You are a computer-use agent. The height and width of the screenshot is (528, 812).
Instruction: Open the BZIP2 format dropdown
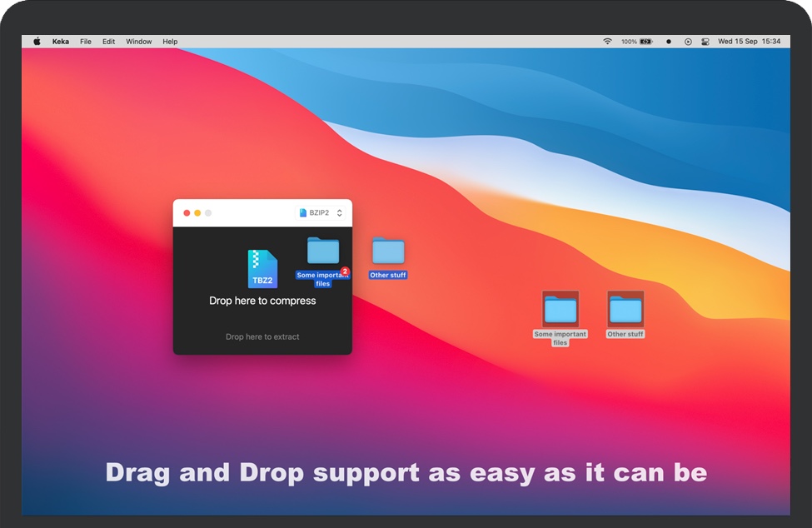[x=321, y=213]
